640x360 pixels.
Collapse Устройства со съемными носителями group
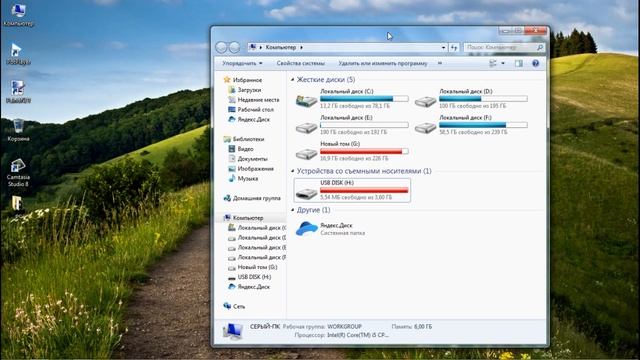tap(293, 171)
